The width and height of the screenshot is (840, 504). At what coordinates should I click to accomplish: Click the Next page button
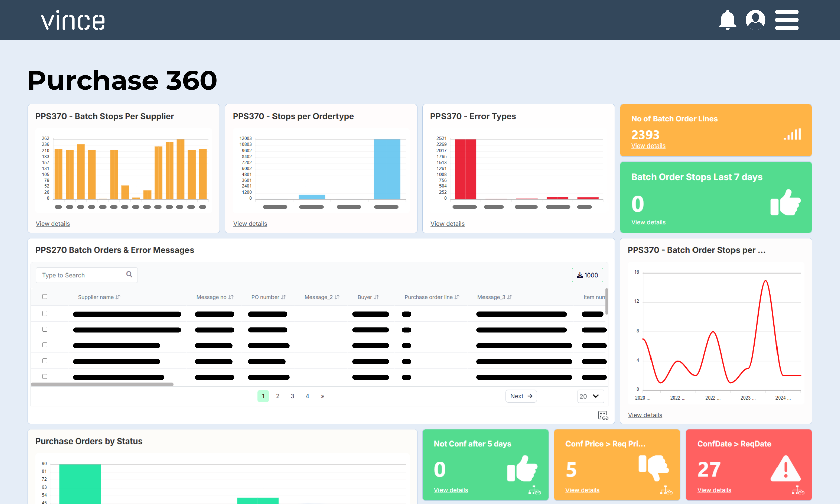pos(521,396)
